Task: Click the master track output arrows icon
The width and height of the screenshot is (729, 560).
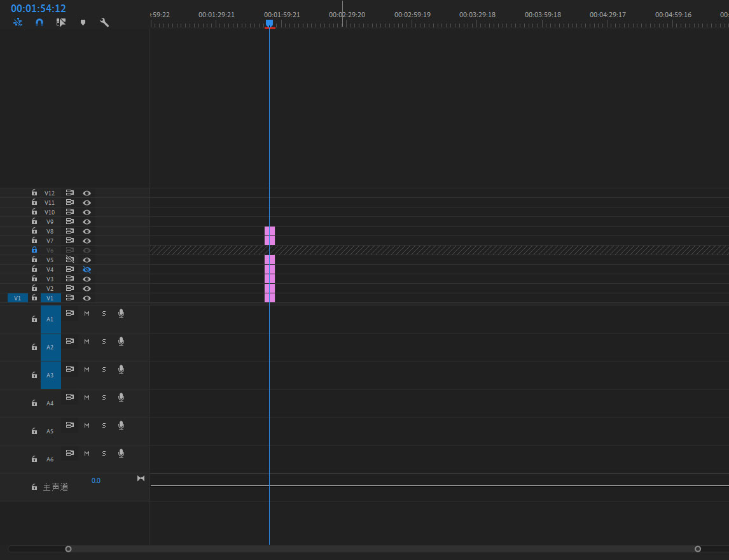Action: (x=141, y=479)
